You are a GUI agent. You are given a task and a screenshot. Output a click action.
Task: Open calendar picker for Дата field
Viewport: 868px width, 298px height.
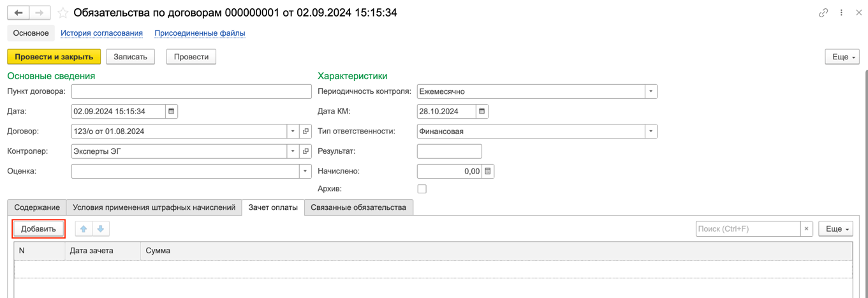171,111
